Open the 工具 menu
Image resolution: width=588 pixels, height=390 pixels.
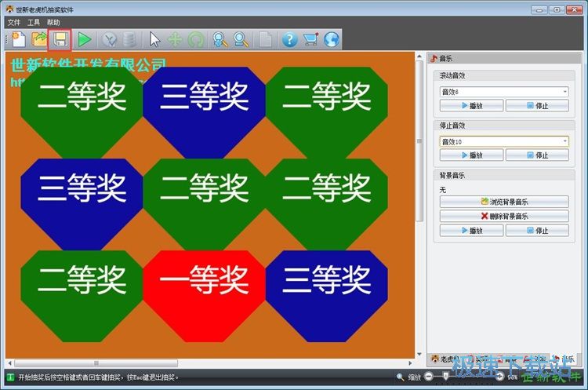tap(34, 23)
